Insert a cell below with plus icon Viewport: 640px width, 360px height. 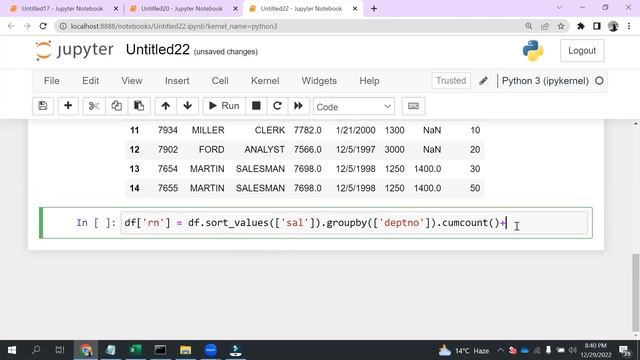click(68, 106)
